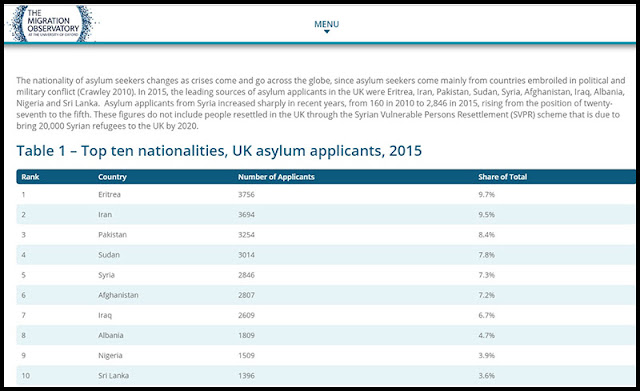This screenshot has width=640, height=391.
Task: Click the Table 1 heading title
Action: click(219, 151)
